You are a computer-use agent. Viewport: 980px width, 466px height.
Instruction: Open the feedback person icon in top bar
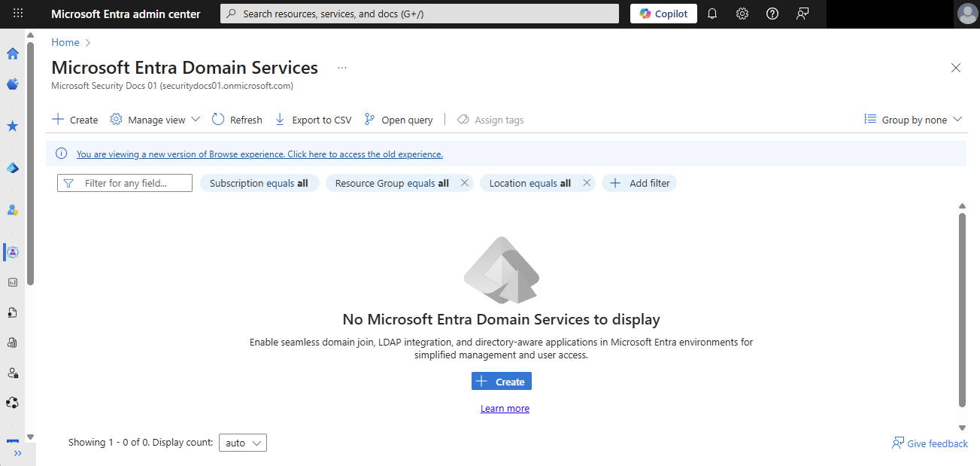[x=802, y=13]
